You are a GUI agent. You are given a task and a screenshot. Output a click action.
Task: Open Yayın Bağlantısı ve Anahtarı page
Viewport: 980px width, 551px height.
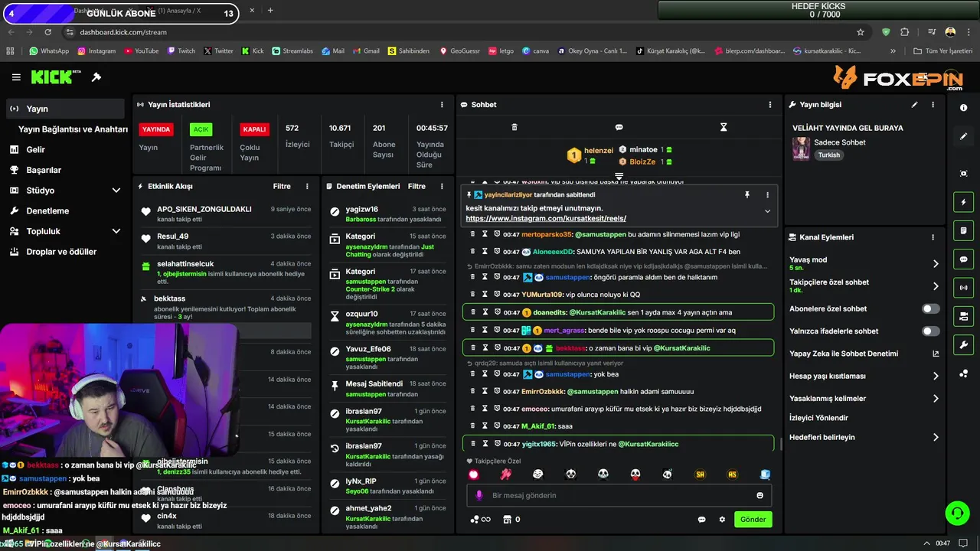73,129
